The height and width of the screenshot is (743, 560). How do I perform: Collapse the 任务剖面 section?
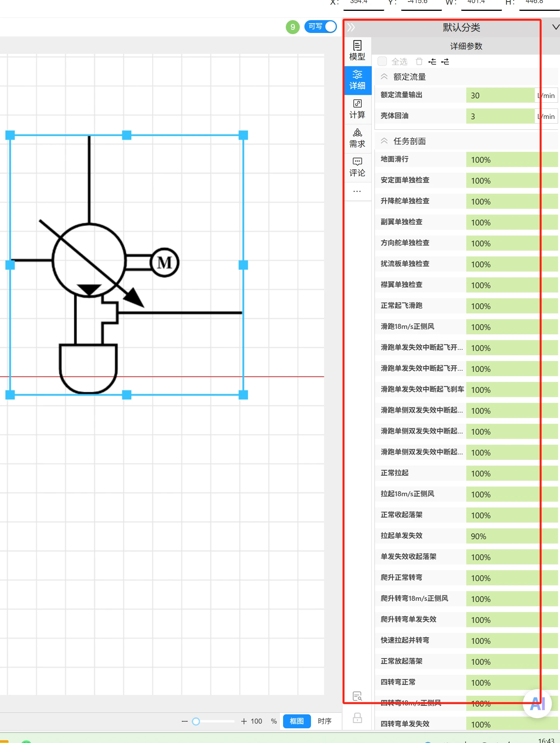coord(384,141)
